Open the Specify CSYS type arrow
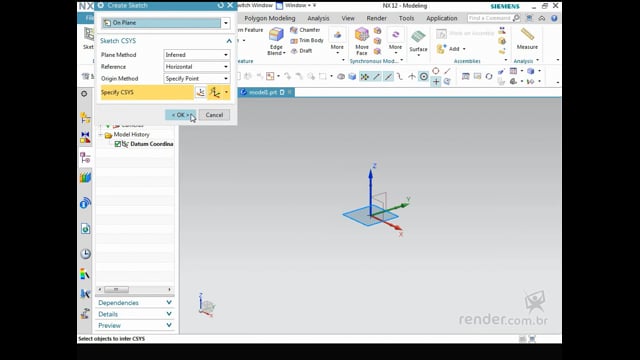The width and height of the screenshot is (640, 360). [226, 92]
